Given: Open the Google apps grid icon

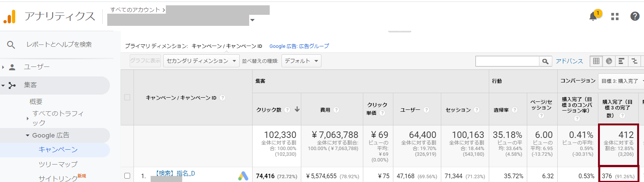Looking at the screenshot, I should 615,16.
